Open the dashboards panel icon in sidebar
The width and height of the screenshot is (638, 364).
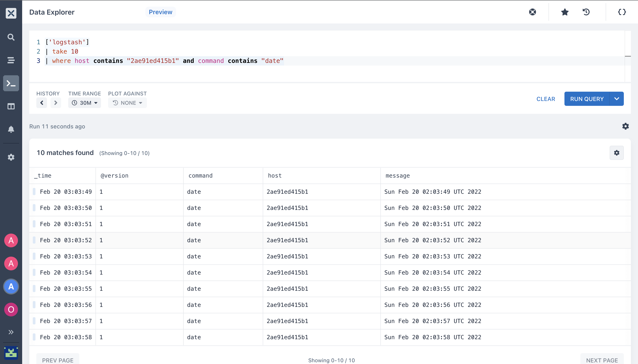point(11,106)
